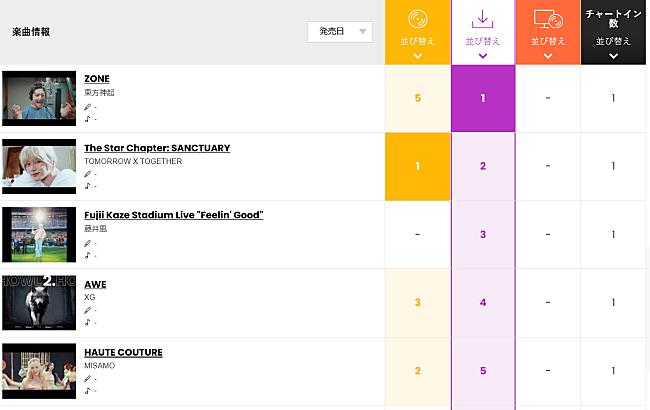Click the ZONE video thumbnail

click(x=39, y=98)
